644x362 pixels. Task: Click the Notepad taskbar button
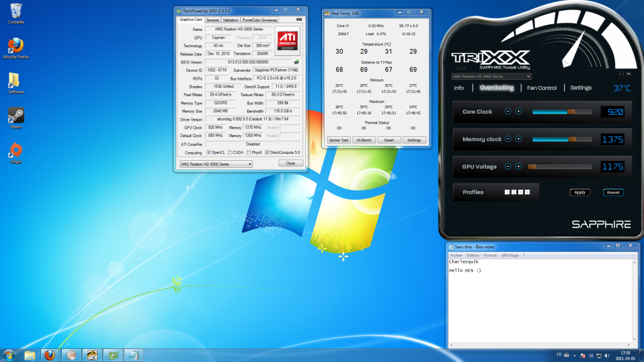click(x=133, y=355)
